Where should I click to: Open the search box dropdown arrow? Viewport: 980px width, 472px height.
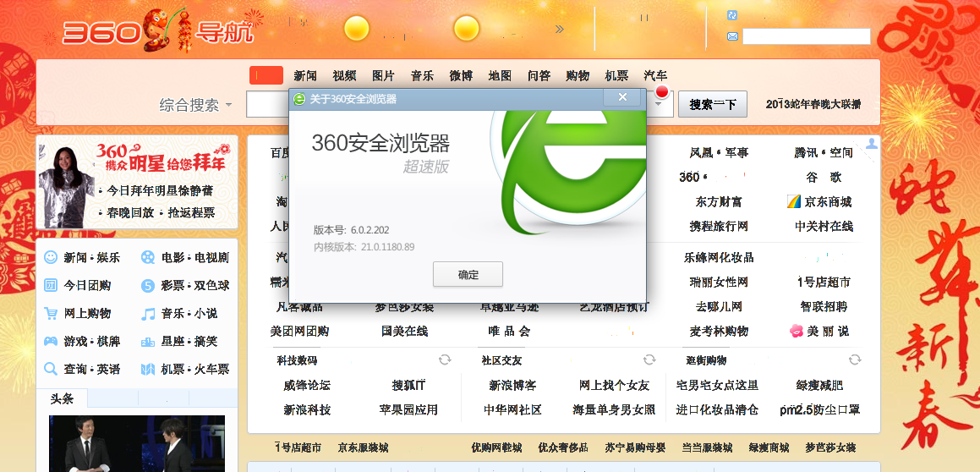pyautogui.click(x=658, y=104)
